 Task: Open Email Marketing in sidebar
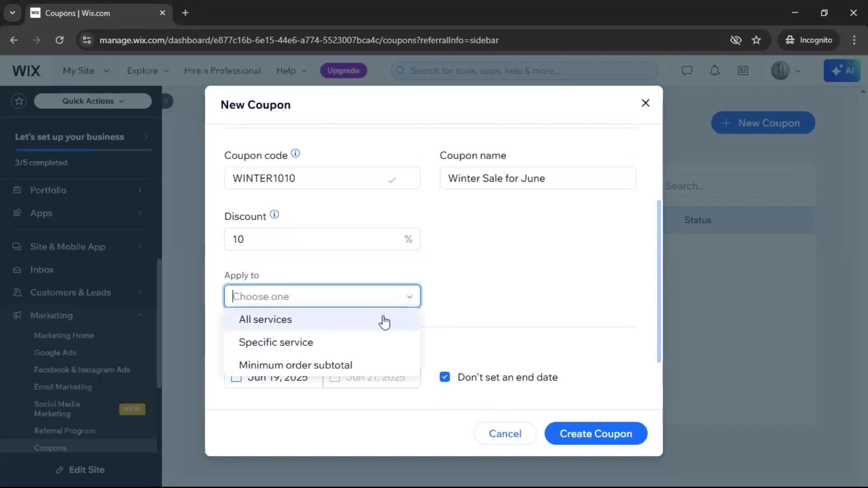[x=63, y=387]
